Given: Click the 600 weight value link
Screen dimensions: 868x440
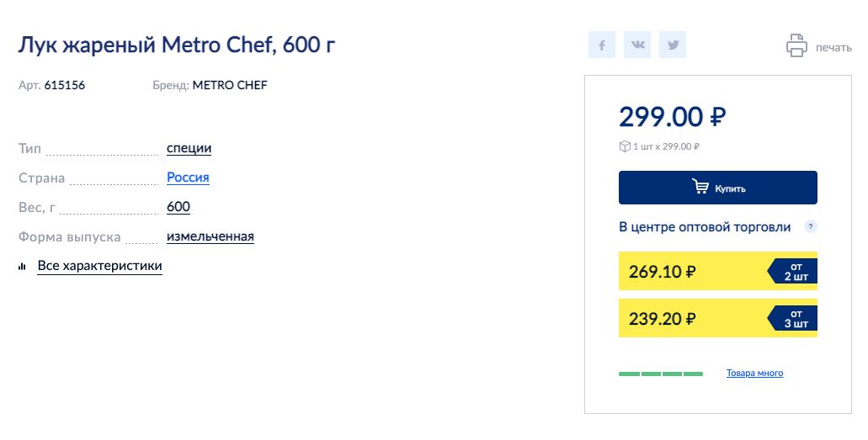Looking at the screenshot, I should 178,207.
